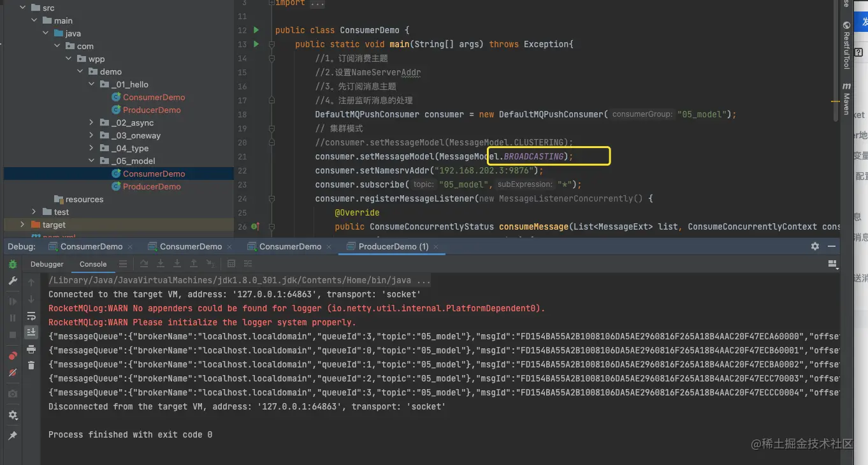Screen dimensions: 868x465
Task: Click the console Print icon
Action: [31, 350]
